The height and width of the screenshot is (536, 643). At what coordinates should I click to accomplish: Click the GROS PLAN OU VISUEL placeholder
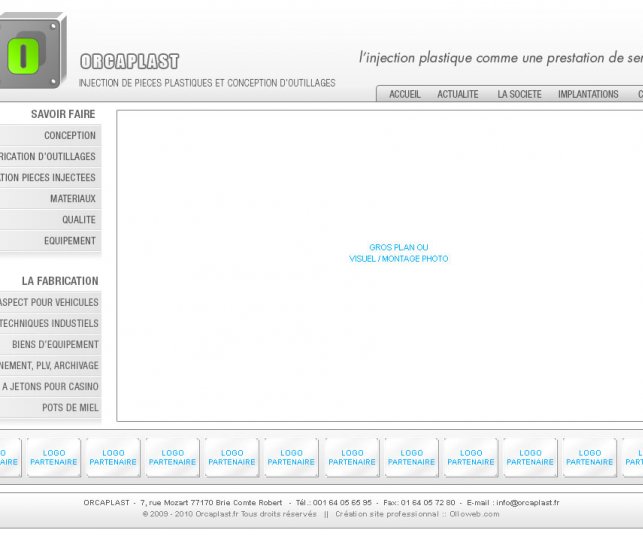pyautogui.click(x=398, y=253)
